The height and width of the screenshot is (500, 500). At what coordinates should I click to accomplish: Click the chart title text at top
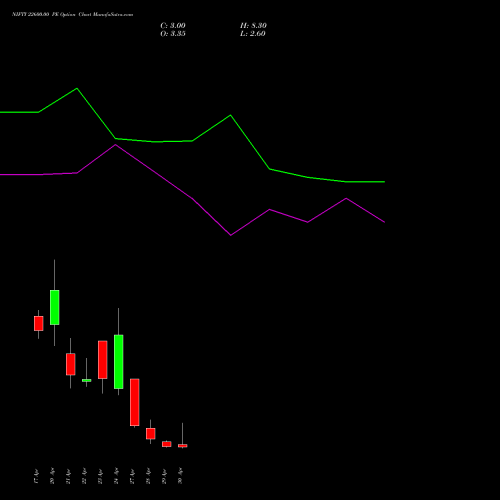(73, 14)
